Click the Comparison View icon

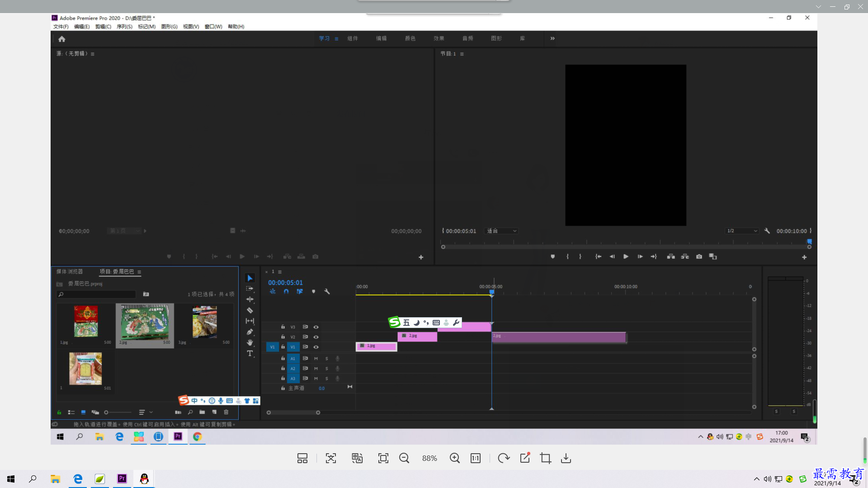[x=713, y=257]
